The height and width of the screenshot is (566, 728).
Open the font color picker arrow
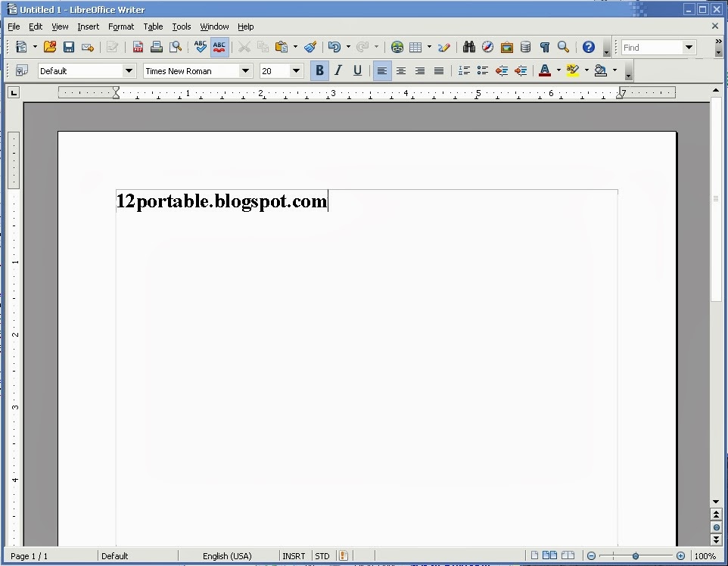(x=557, y=70)
